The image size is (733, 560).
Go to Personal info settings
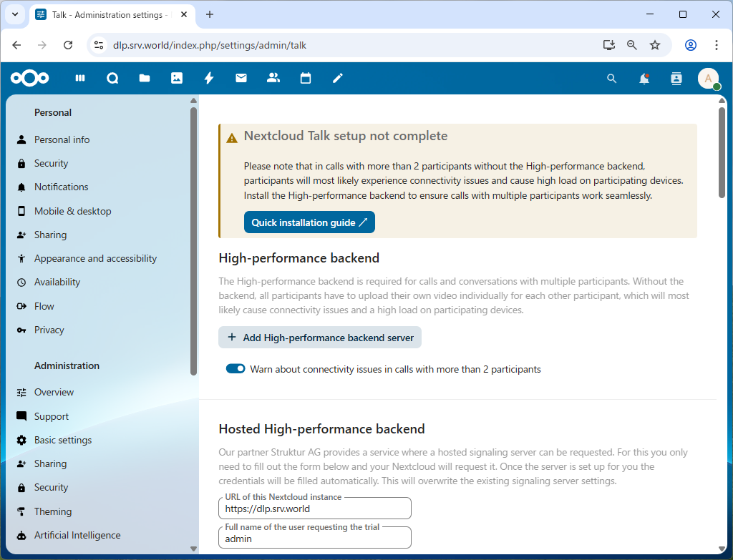62,139
